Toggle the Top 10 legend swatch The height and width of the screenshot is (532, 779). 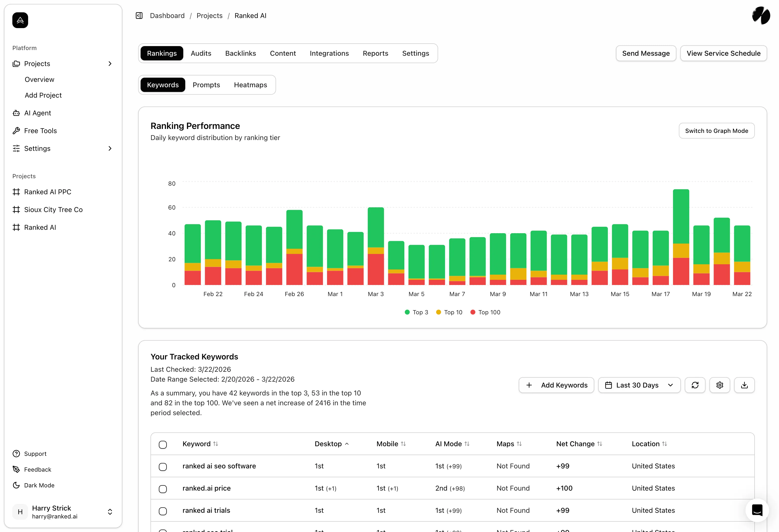click(438, 312)
